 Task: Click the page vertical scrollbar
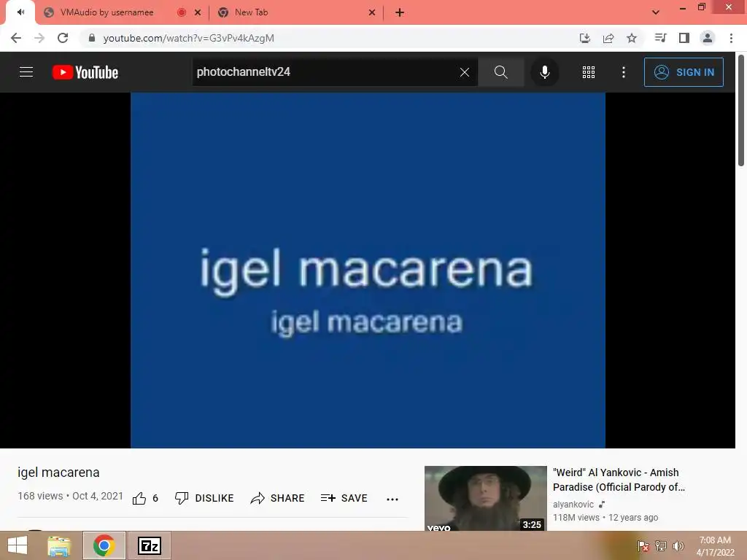coord(741,111)
